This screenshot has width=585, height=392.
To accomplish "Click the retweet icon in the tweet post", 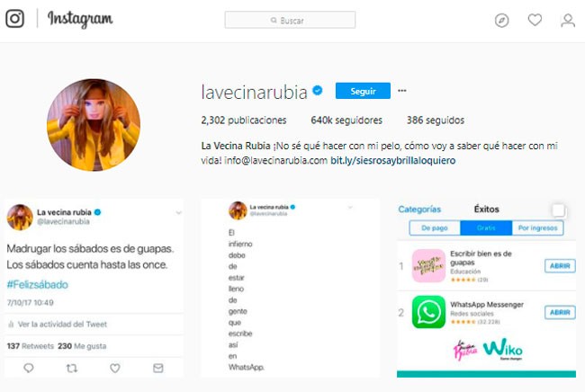I will click(x=72, y=368).
